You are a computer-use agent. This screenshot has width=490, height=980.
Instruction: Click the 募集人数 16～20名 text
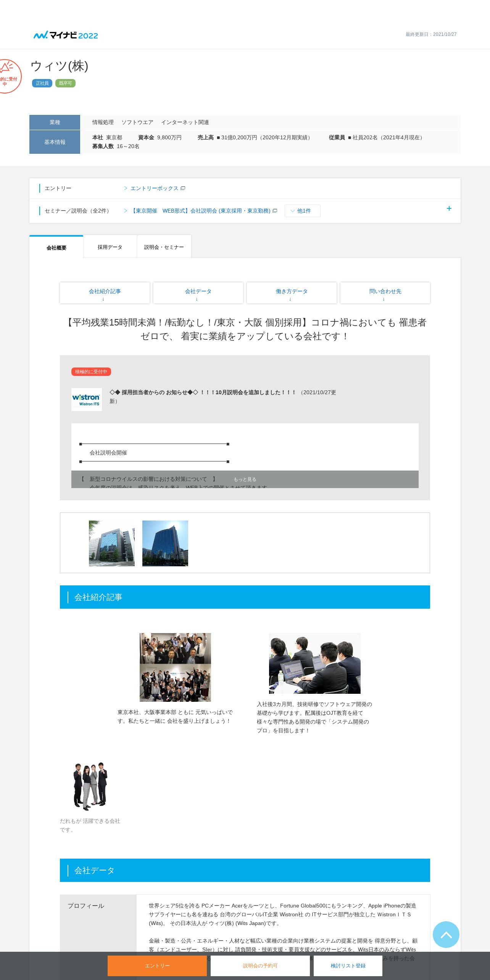(116, 146)
